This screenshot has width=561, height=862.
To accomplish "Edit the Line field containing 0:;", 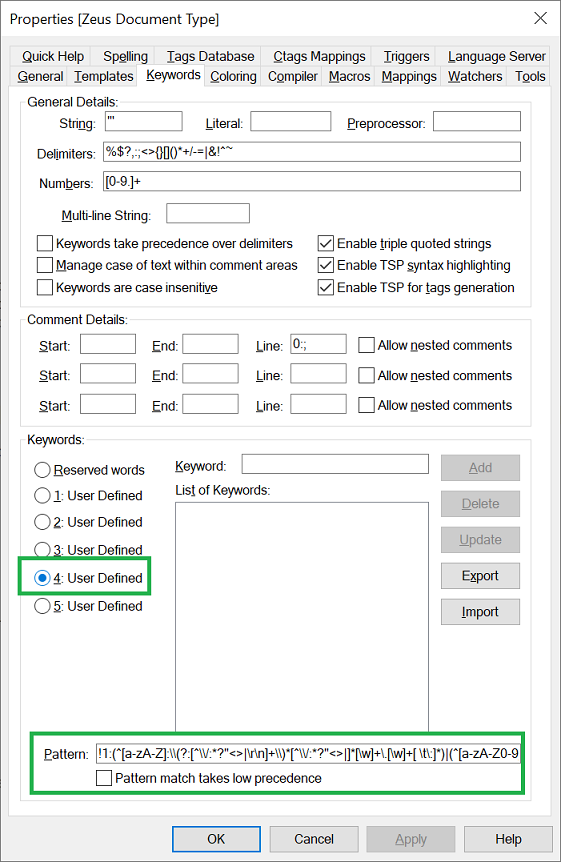I will (318, 344).
